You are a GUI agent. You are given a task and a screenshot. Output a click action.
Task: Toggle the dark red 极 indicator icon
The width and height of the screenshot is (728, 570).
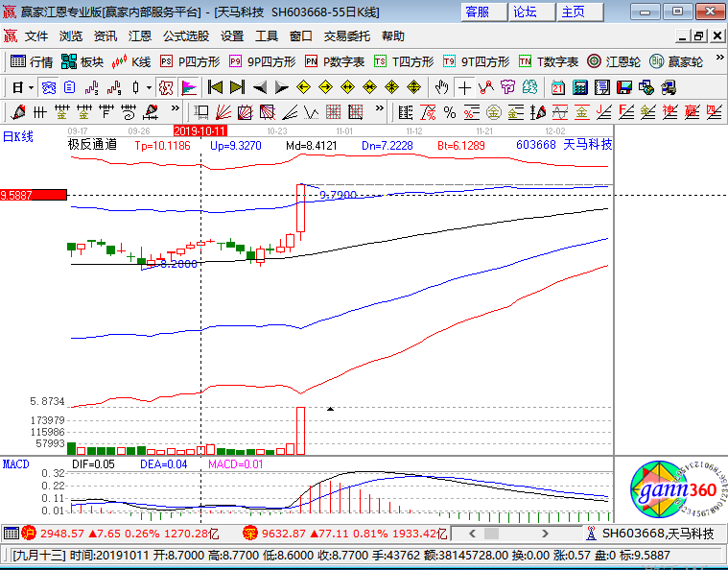(166, 87)
